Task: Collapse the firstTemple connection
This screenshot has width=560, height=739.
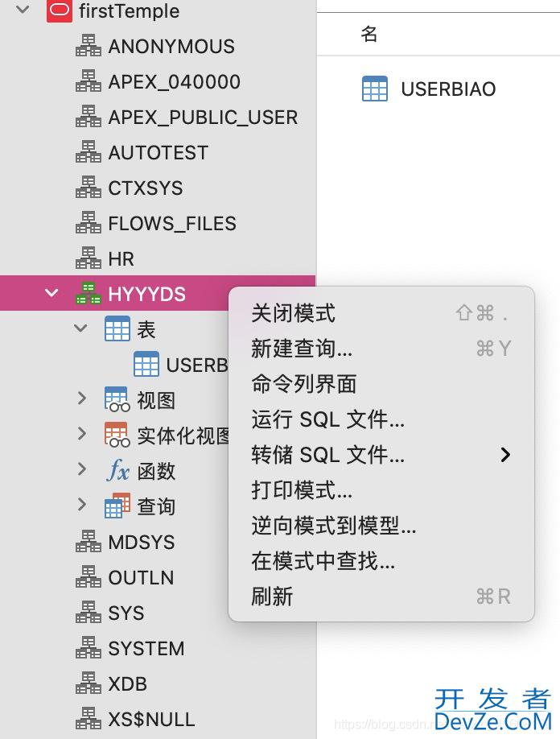Action: 23,10
